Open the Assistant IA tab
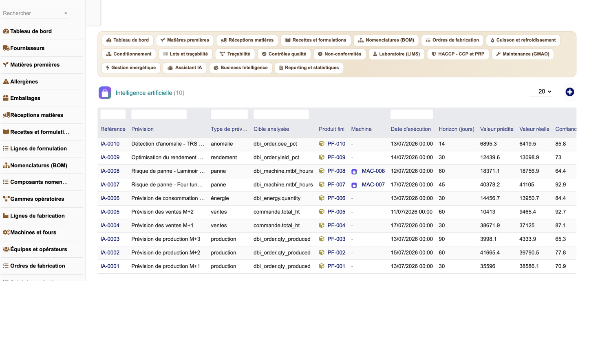Viewport: 589px width, 364px height. pyautogui.click(x=185, y=68)
